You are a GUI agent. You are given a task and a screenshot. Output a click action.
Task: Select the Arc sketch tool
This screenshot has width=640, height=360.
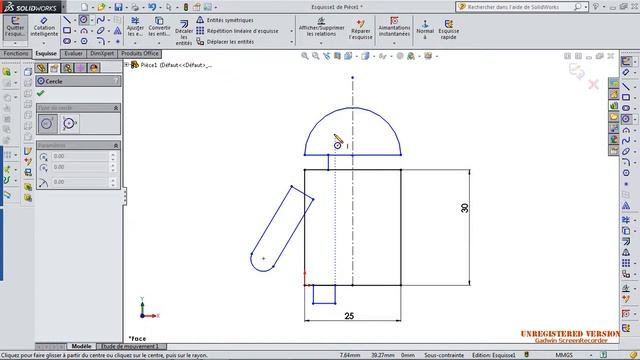[x=84, y=31]
